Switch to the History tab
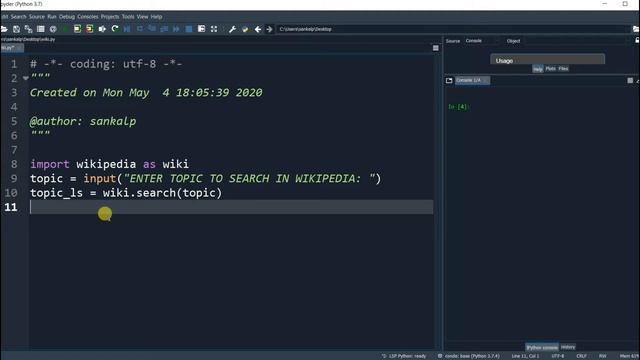Image resolution: width=640 pixels, height=360 pixels. 568,347
